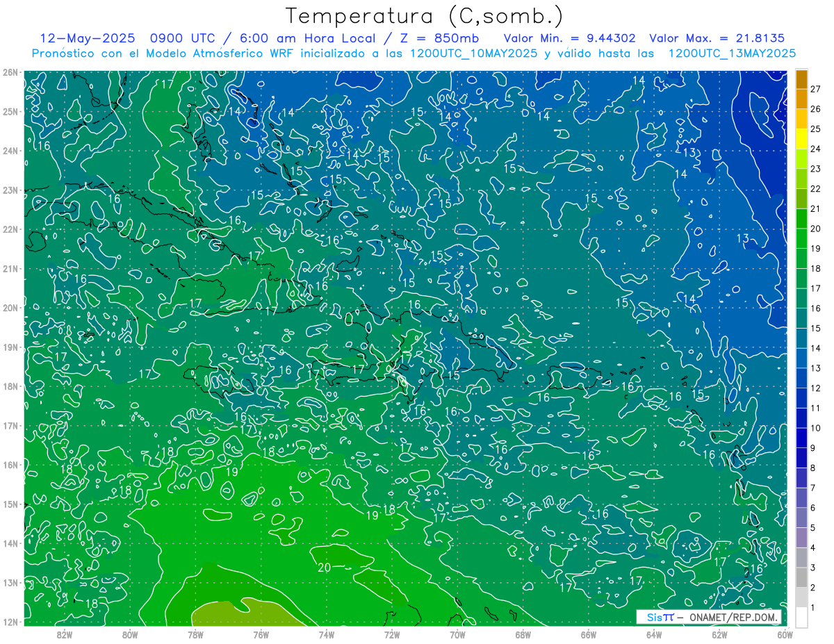Image resolution: width=834 pixels, height=644 pixels.
Task: Click the topmost brown swatch above 27
Action: (x=801, y=79)
